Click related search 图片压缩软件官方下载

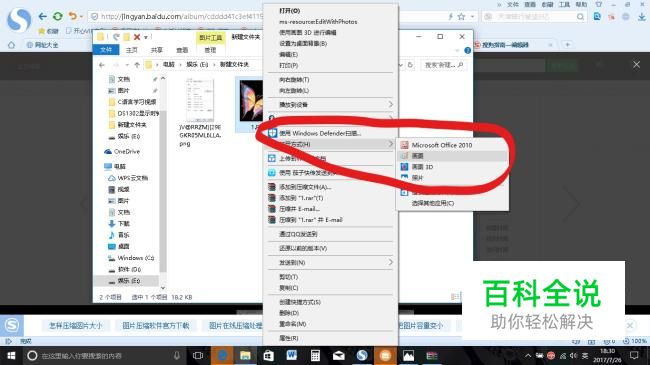pyautogui.click(x=156, y=326)
